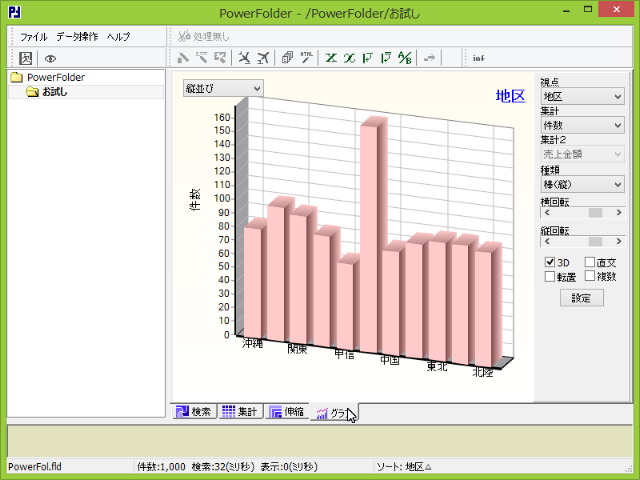Click the blue 地区 chart title
Viewport: 640px width, 480px height.
[x=510, y=96]
